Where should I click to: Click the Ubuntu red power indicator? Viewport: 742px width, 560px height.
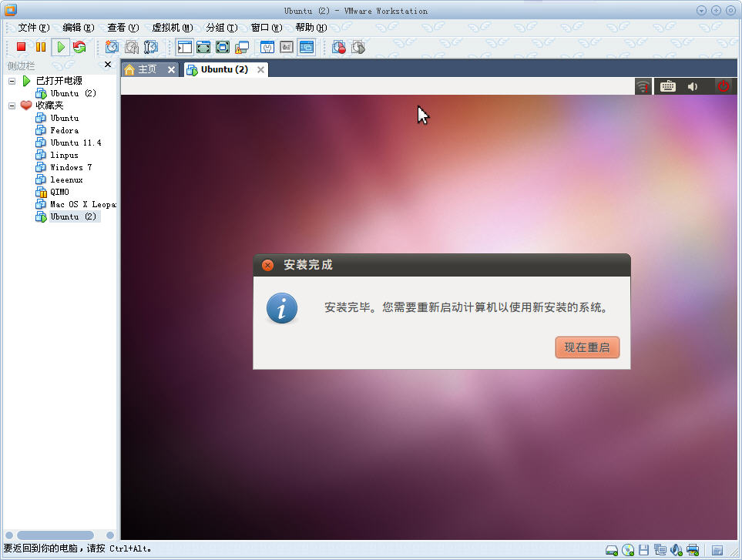723,86
